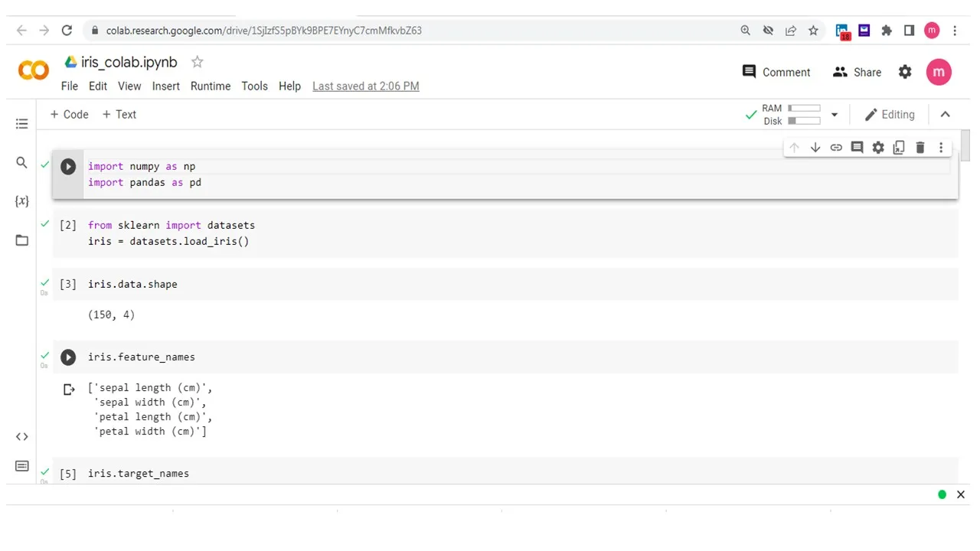Open the Insert menu
Image resolution: width=980 pixels, height=551 pixels.
(x=165, y=86)
